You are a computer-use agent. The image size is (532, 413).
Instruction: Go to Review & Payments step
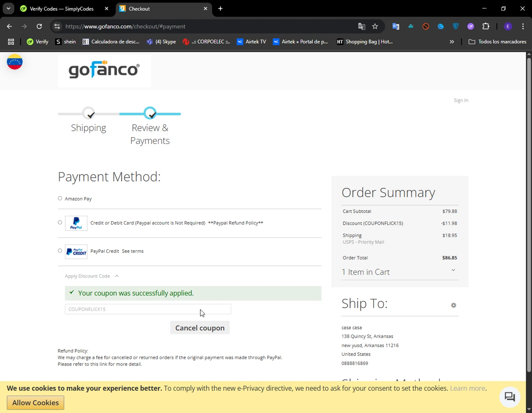(150, 127)
